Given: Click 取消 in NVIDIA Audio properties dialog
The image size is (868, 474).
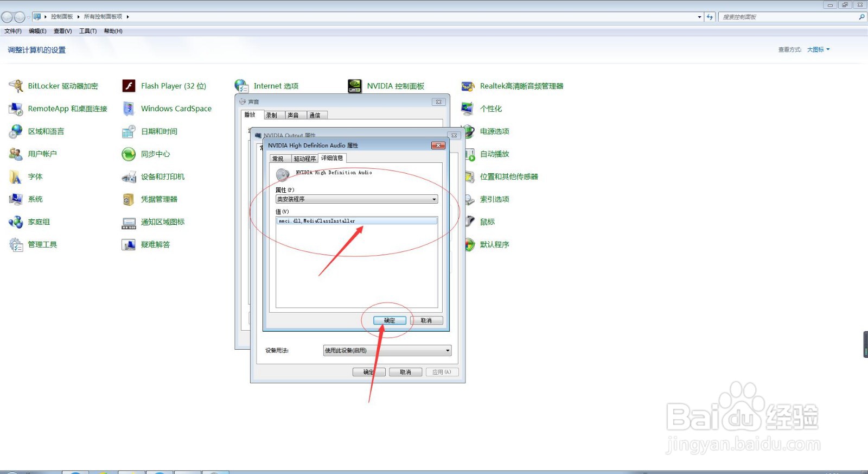Looking at the screenshot, I should point(426,320).
